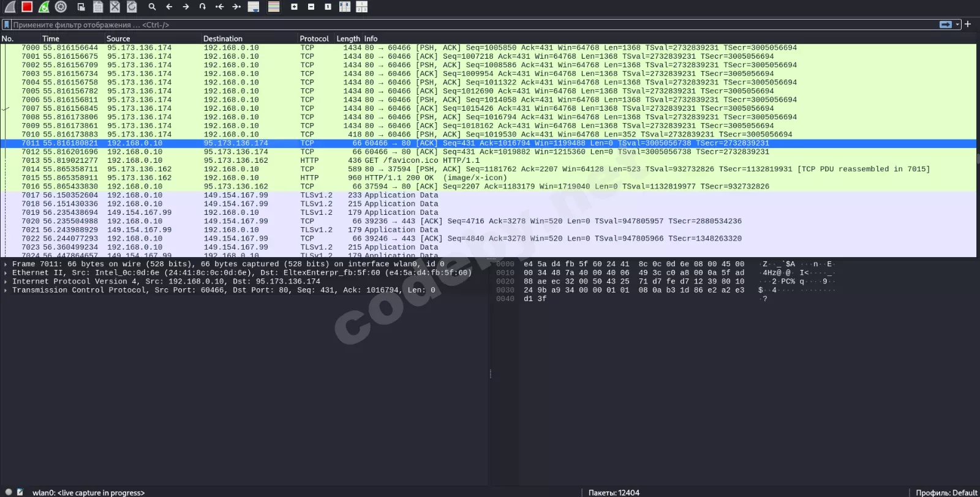Stop the running capture with red square
Screen dimensions: 980x497
click(x=26, y=7)
